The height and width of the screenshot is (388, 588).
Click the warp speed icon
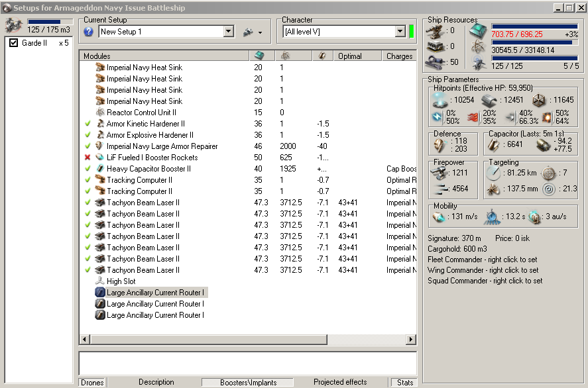[535, 217]
